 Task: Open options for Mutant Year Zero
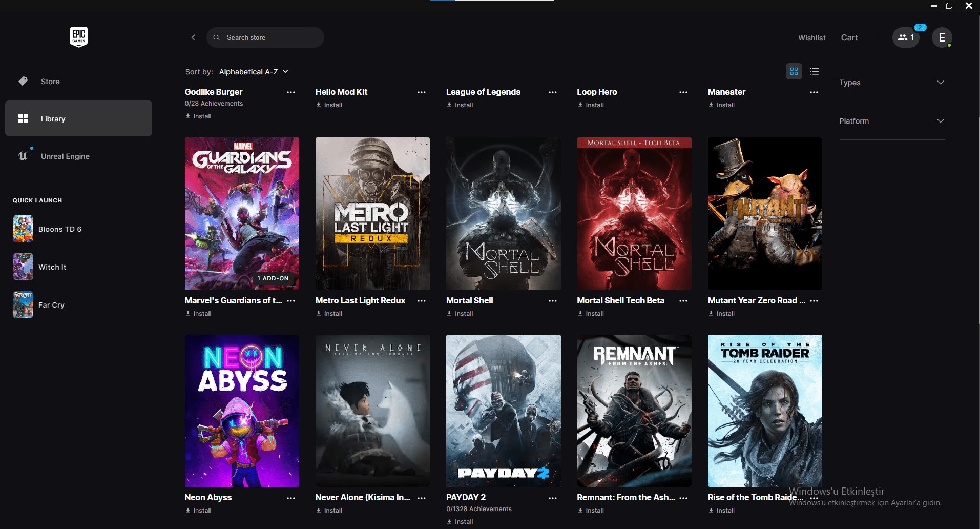point(814,301)
